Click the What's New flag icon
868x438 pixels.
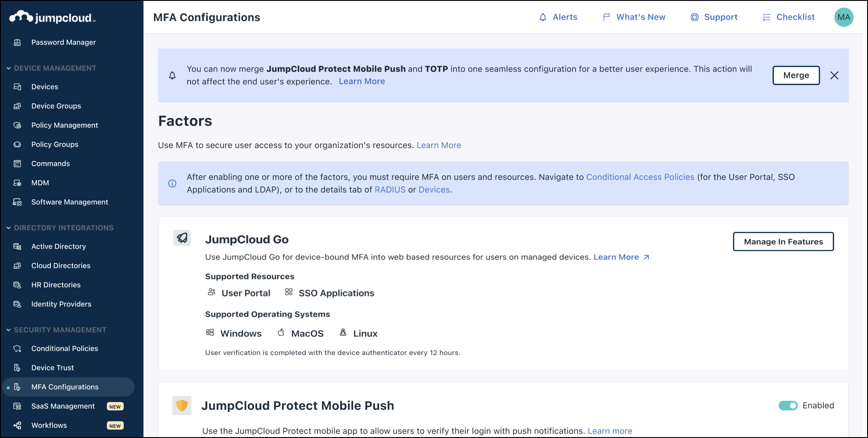(606, 17)
